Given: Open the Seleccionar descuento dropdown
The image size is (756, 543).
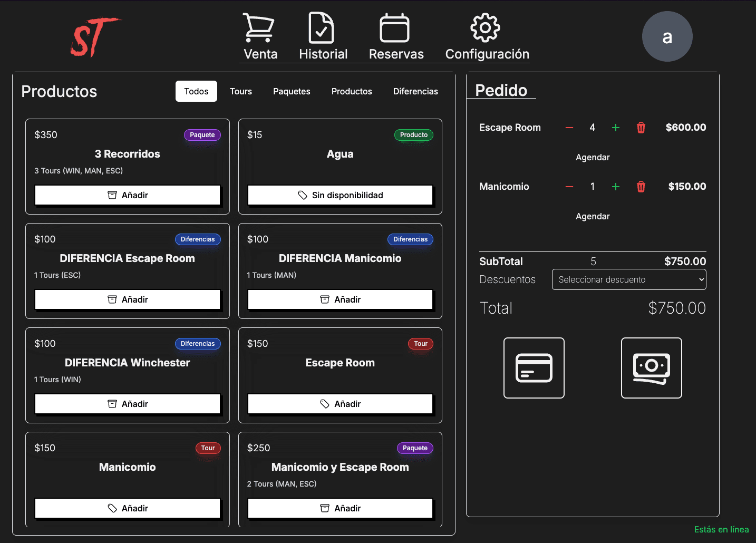Looking at the screenshot, I should pyautogui.click(x=628, y=279).
